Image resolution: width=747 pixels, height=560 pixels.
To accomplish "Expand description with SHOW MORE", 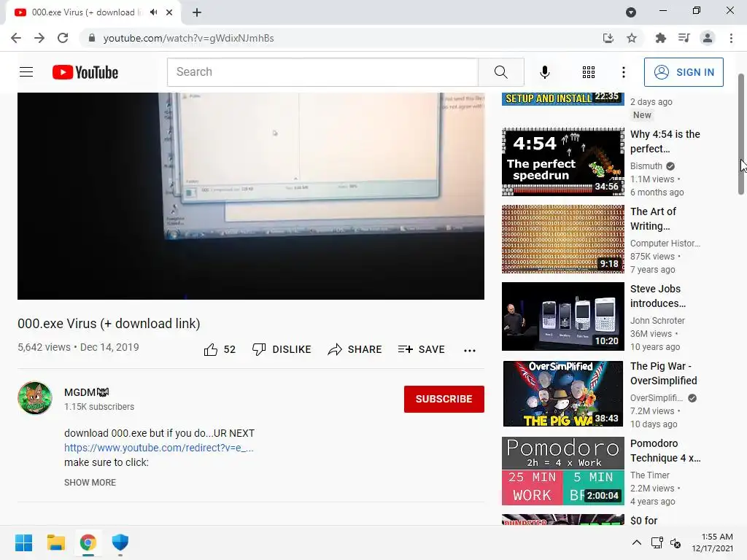I will point(90,483).
